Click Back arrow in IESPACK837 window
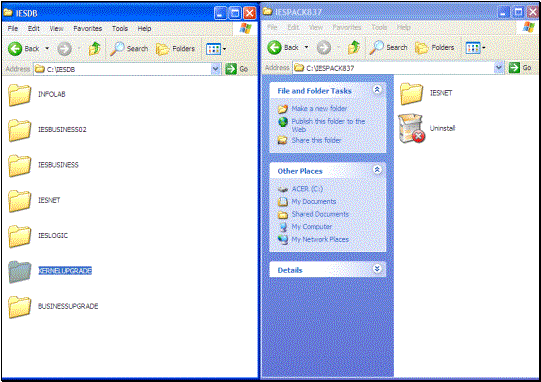Image resolution: width=541 pixels, height=382 pixels. click(275, 48)
